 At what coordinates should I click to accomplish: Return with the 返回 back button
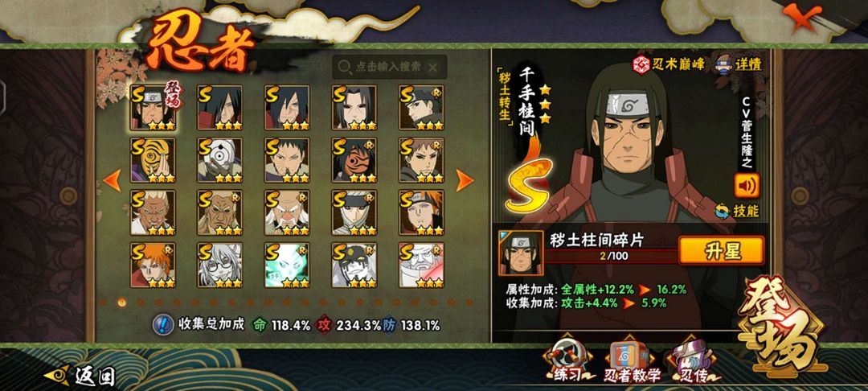coord(80,377)
